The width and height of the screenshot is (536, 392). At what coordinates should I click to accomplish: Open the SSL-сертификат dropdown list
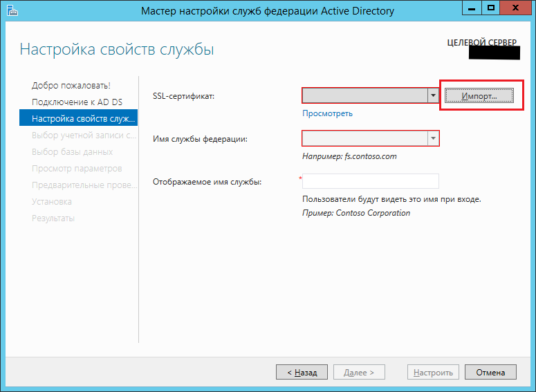pyautogui.click(x=434, y=96)
